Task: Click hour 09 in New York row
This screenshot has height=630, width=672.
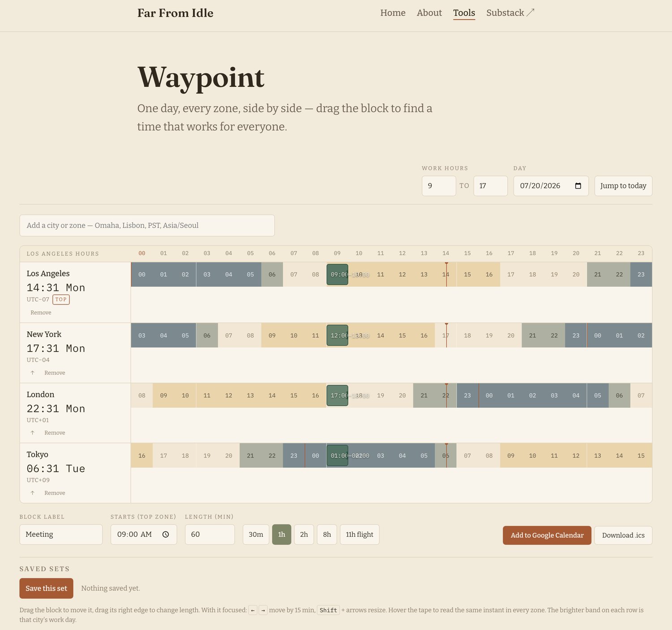Action: pyautogui.click(x=272, y=335)
